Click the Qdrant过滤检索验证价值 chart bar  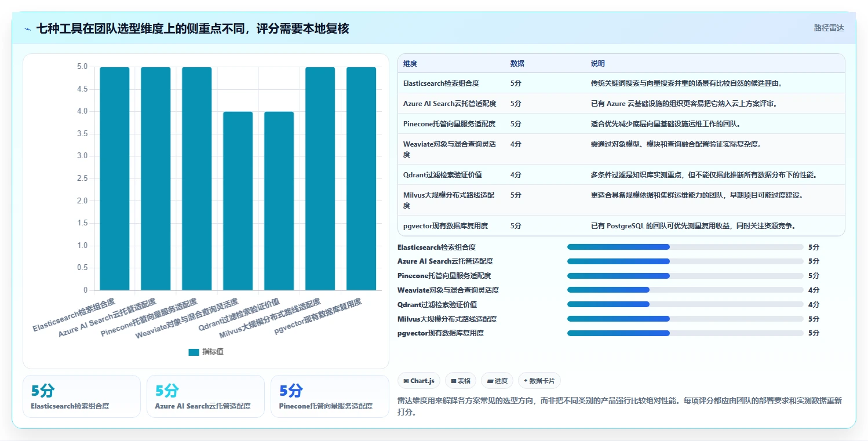click(x=279, y=201)
